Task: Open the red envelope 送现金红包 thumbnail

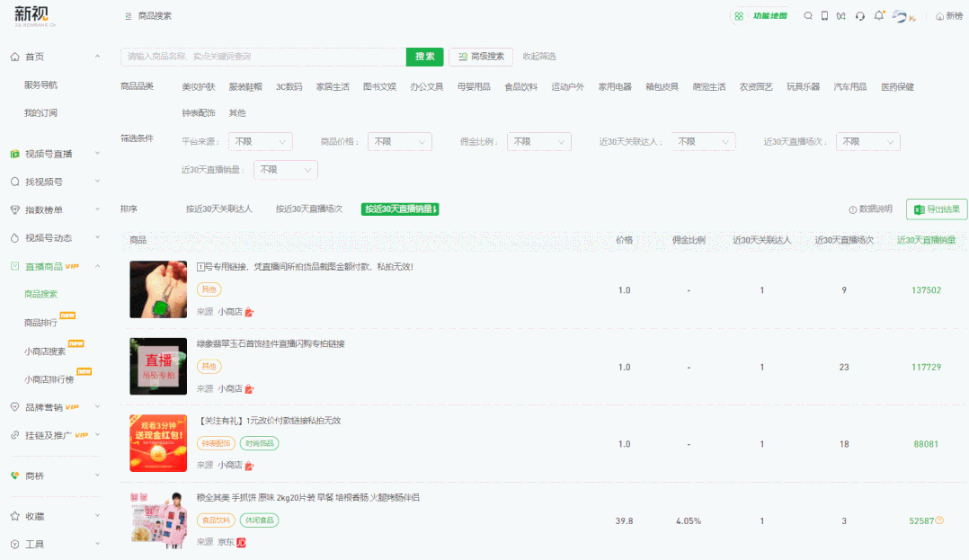Action: pos(158,443)
